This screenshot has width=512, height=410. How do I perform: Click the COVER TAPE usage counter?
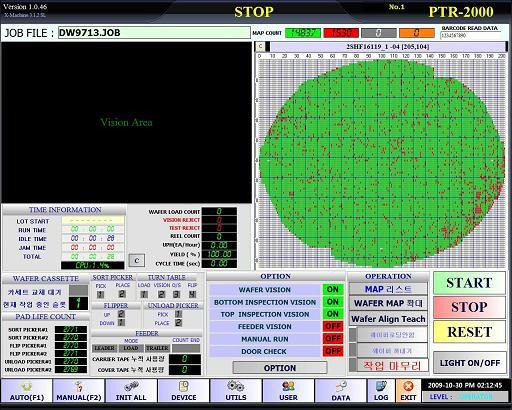[x=185, y=370]
